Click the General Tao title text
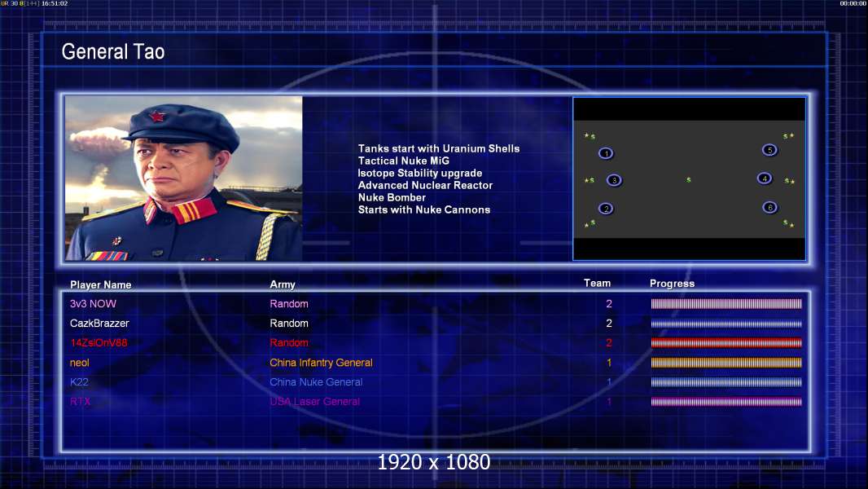Screen dimensions: 868x489 pyautogui.click(x=113, y=51)
